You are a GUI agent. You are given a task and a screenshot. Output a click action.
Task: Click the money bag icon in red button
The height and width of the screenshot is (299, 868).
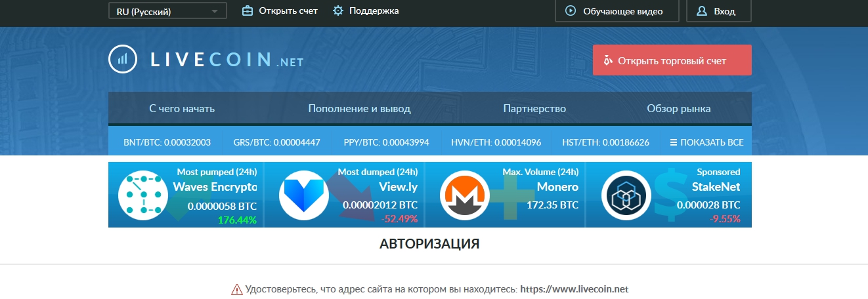tap(608, 60)
